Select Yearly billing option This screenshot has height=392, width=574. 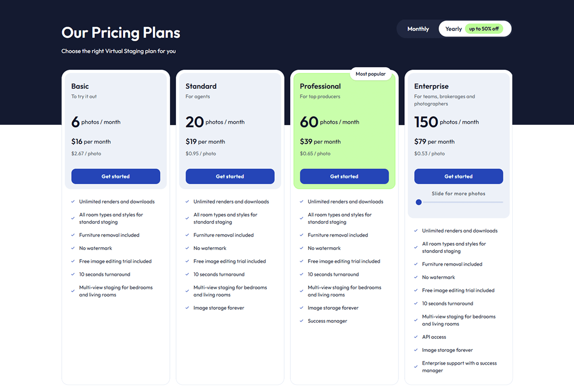pos(453,29)
